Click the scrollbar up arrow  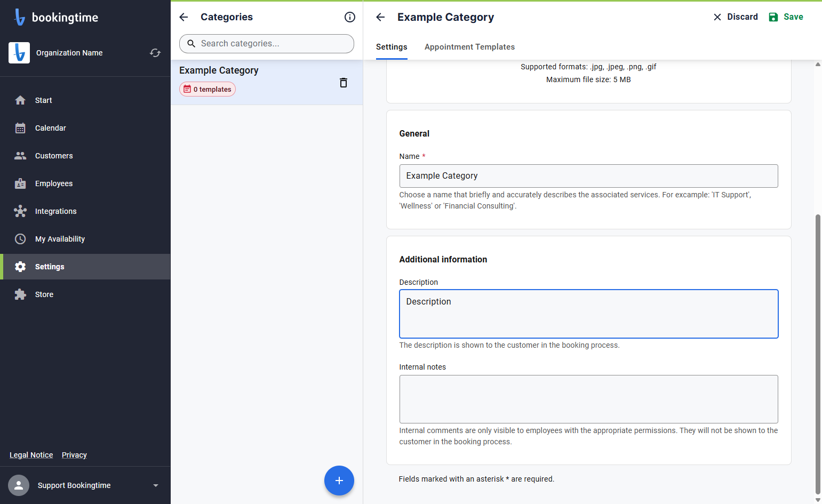pos(818,65)
